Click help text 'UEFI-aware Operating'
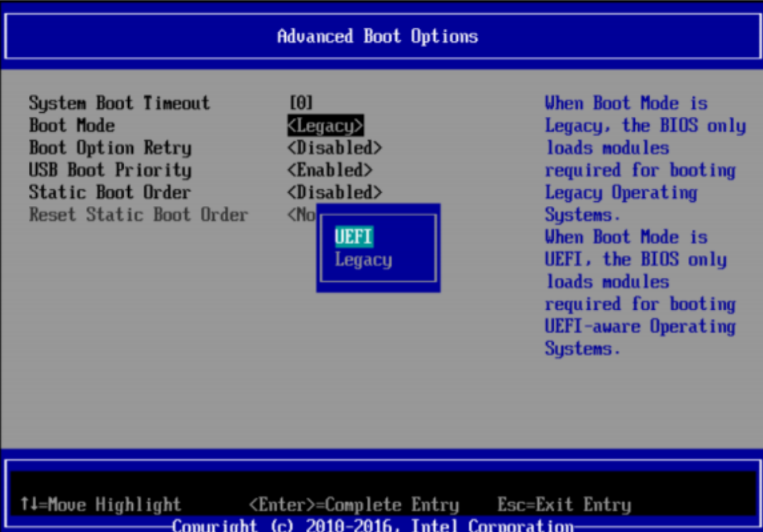 [640, 326]
